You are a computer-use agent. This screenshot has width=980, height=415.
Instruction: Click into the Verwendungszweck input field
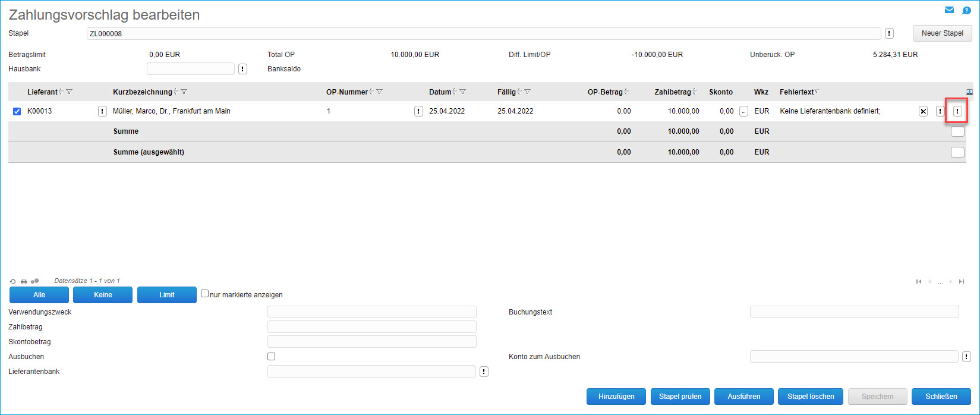371,312
